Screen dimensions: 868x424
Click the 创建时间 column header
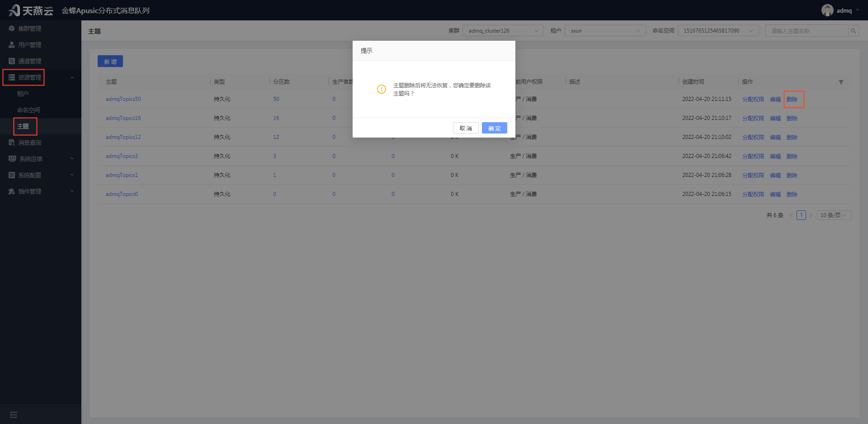click(x=693, y=82)
